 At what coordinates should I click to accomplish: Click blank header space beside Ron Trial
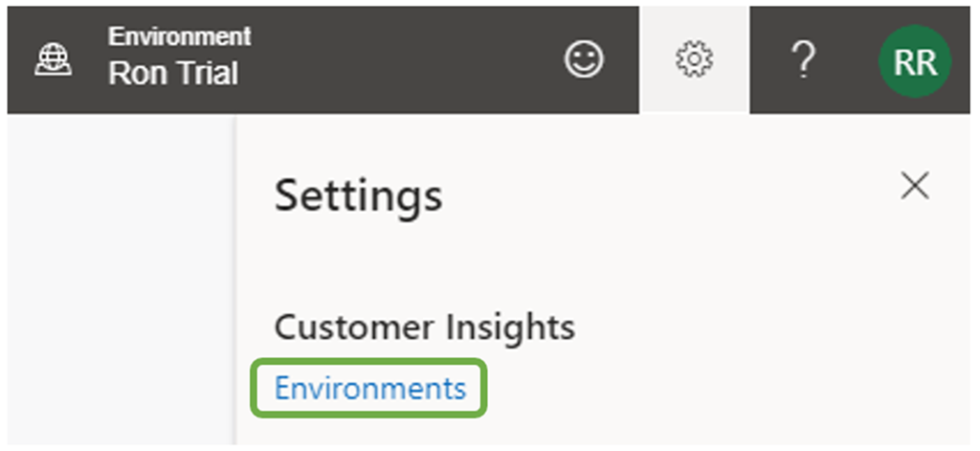click(402, 60)
